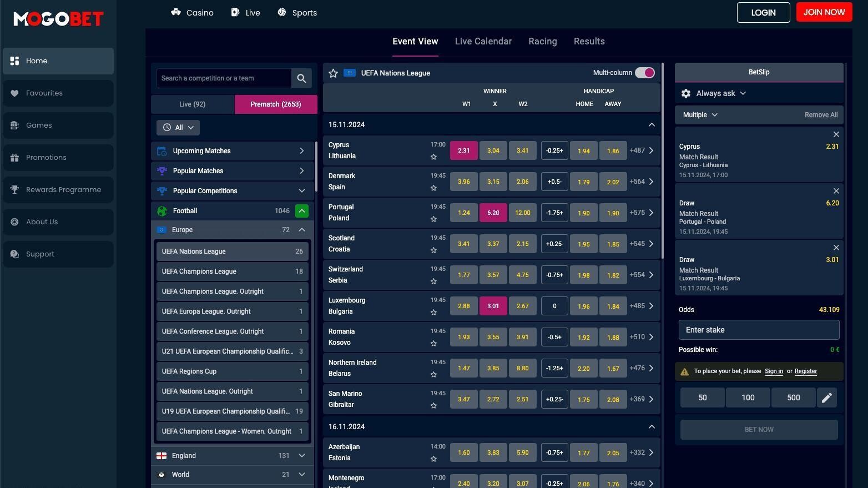868x488 pixels.
Task: Star the San Marino vs Gibraltar match
Action: point(433,406)
